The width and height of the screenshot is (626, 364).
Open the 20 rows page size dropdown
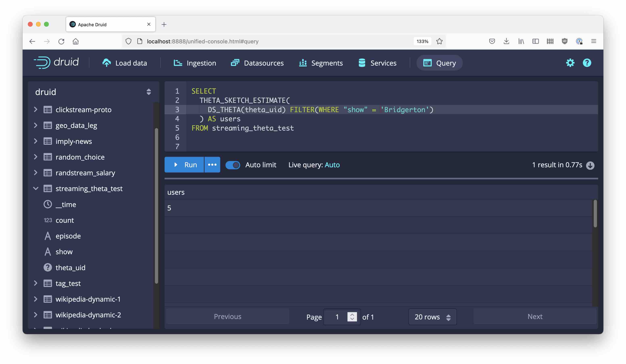432,317
